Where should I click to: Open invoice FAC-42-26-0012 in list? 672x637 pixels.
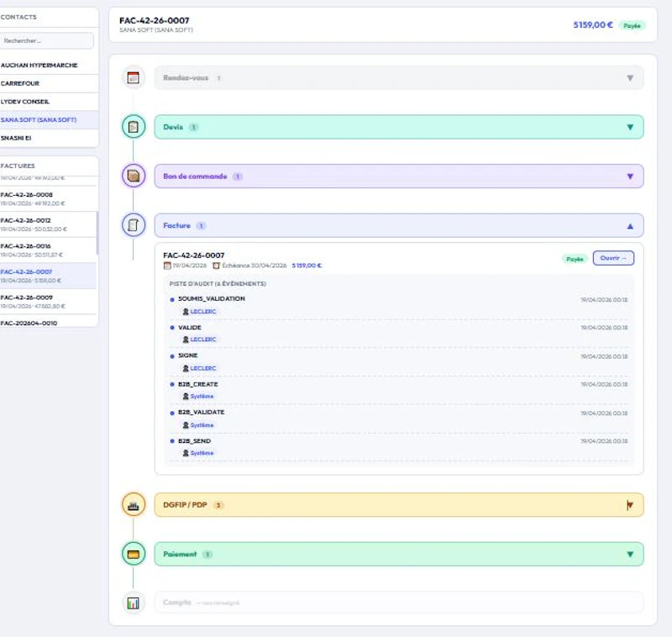pyautogui.click(x=48, y=224)
